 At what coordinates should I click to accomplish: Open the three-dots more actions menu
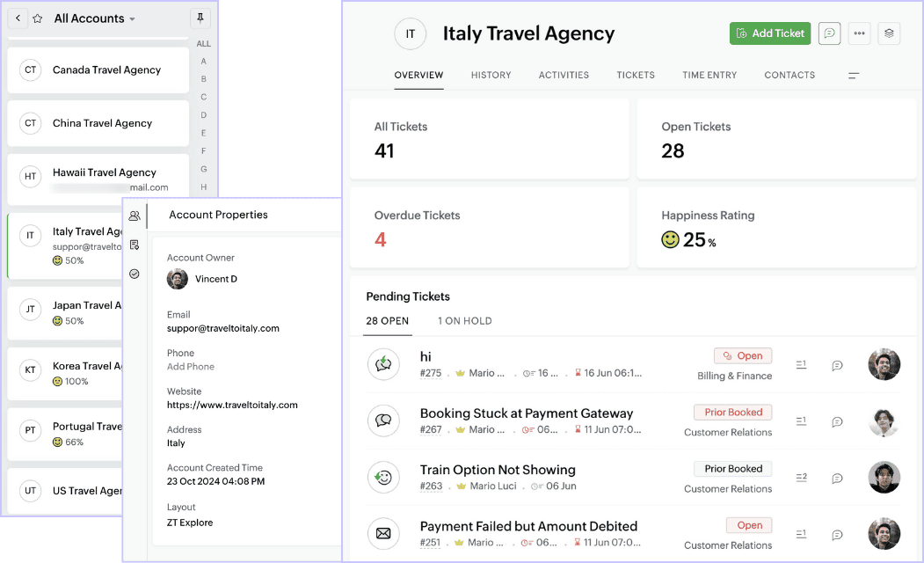click(860, 33)
